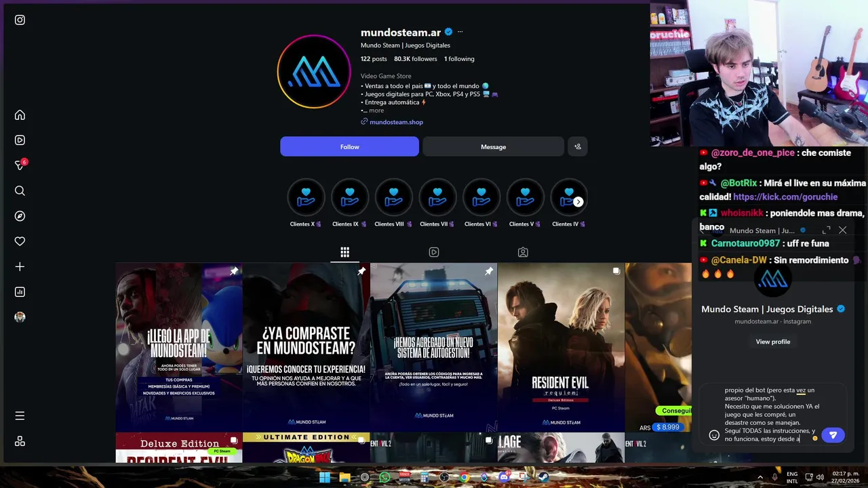This screenshot has height=488, width=868.
Task: Open Notifications heart icon
Action: [x=20, y=241]
